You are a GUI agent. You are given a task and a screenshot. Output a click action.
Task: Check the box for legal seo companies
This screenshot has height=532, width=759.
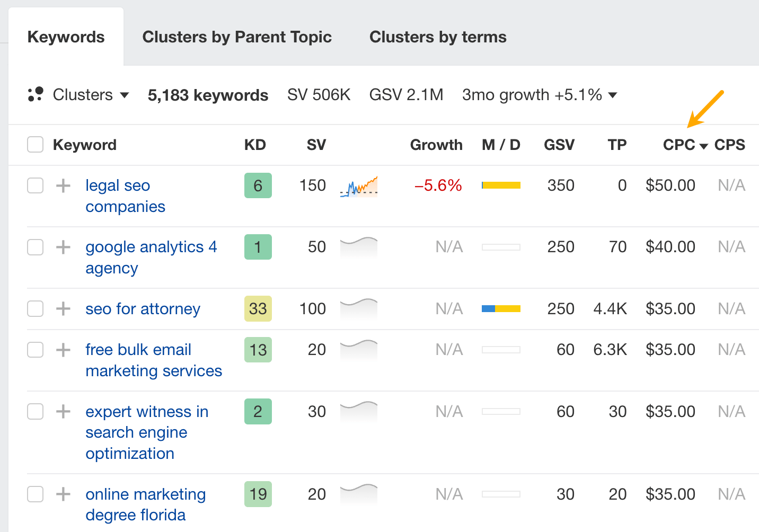35,185
